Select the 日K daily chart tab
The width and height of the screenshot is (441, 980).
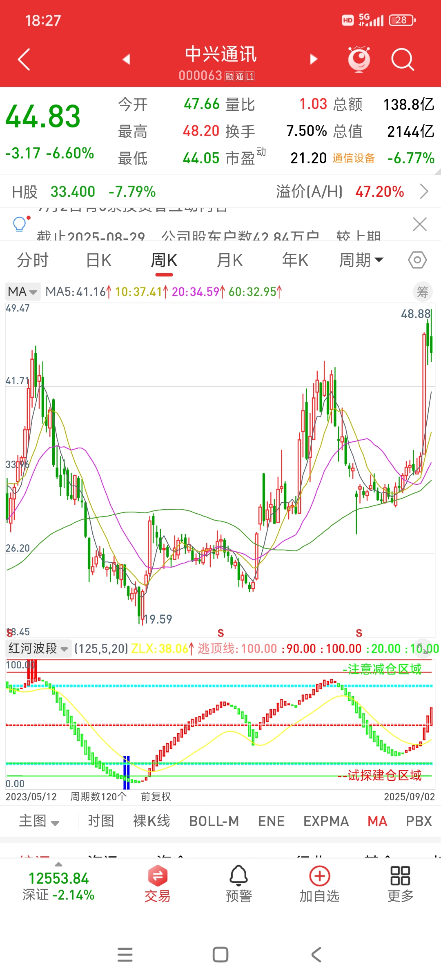pyautogui.click(x=99, y=260)
